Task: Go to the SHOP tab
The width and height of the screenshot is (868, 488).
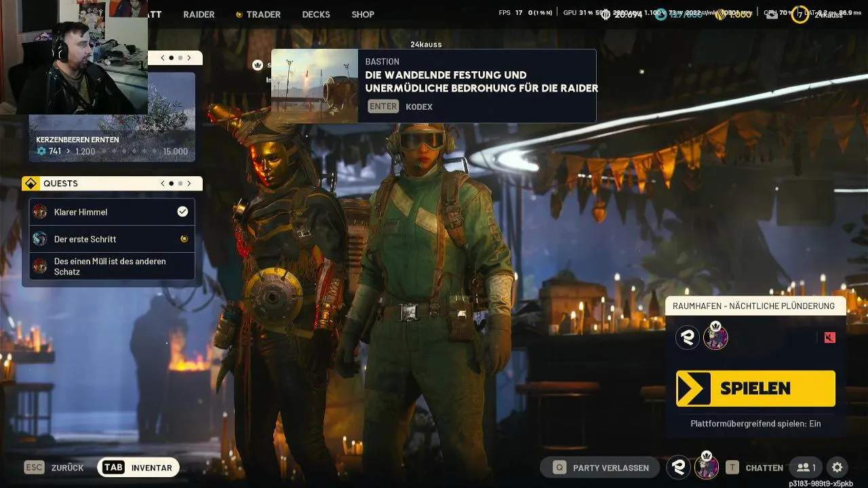Action: 363,14
